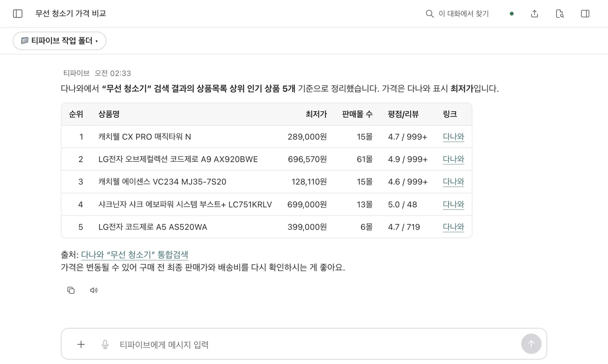
Task: Click the 128,110원 price cell
Action: [309, 182]
